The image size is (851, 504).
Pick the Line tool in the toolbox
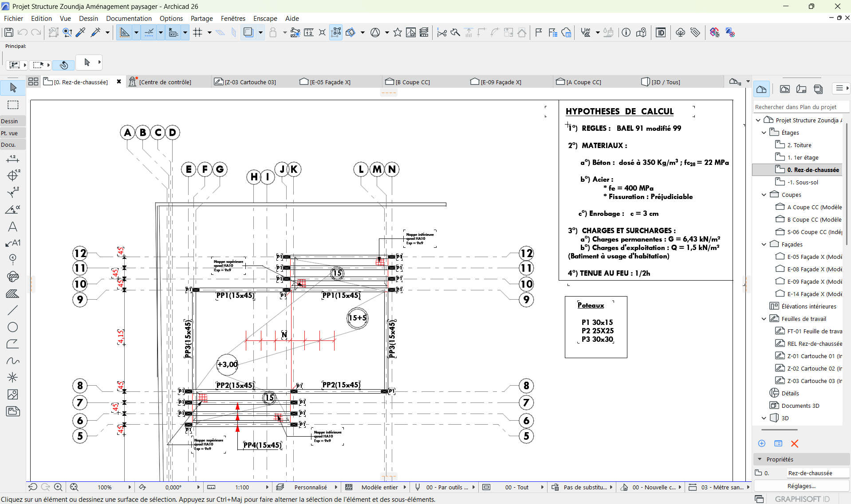[x=13, y=310]
